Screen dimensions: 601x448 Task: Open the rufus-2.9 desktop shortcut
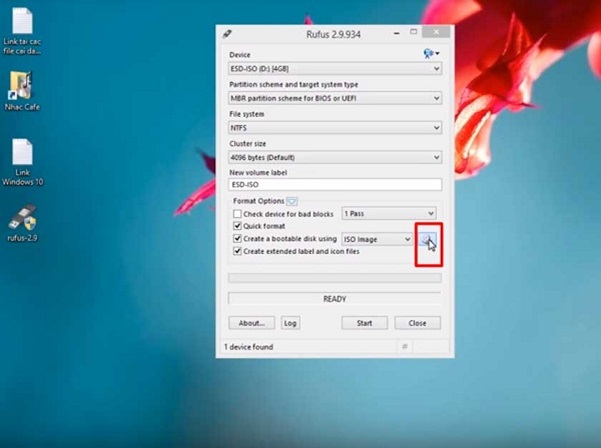[23, 223]
